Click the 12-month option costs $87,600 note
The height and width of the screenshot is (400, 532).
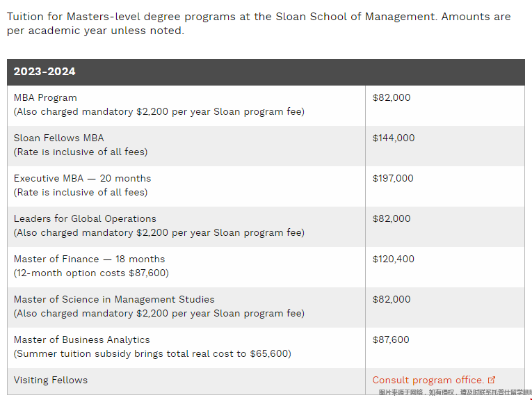(x=91, y=273)
